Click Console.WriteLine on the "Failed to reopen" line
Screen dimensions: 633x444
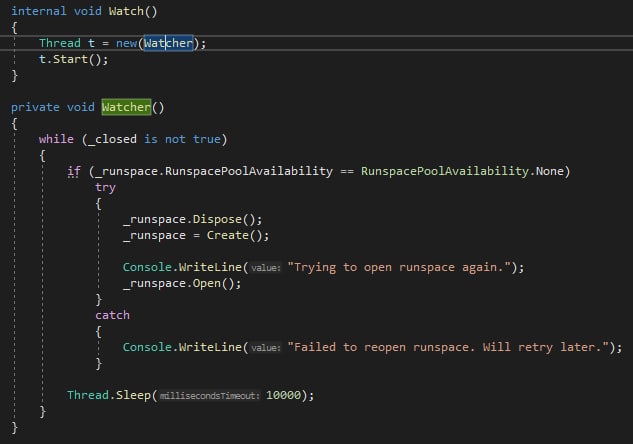182,347
